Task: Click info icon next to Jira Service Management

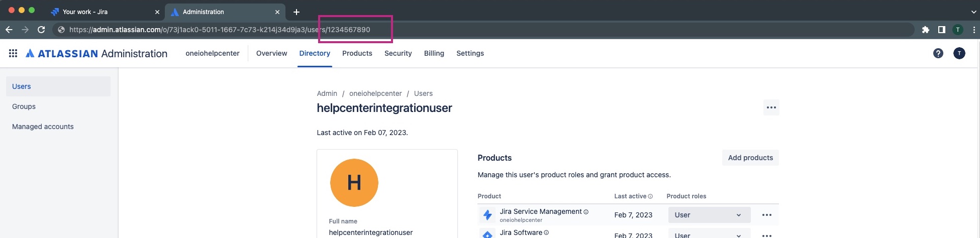Action: [586, 212]
